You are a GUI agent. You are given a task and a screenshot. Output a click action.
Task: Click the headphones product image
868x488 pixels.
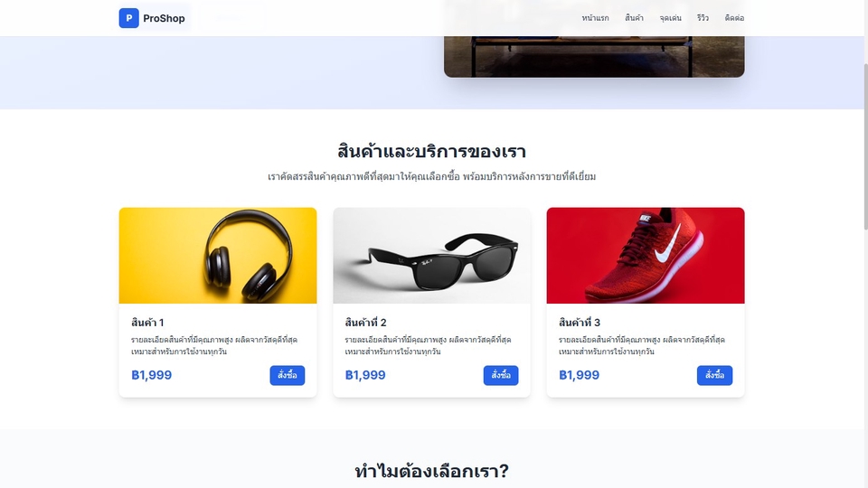tap(218, 256)
